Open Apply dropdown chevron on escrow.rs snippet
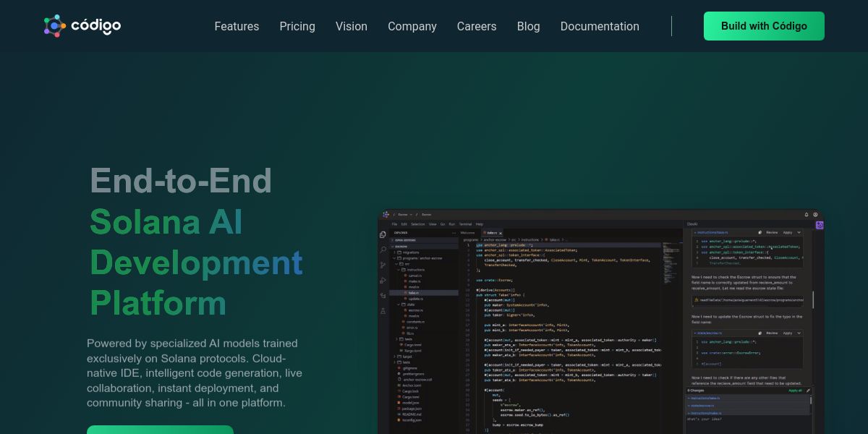 [x=799, y=333]
